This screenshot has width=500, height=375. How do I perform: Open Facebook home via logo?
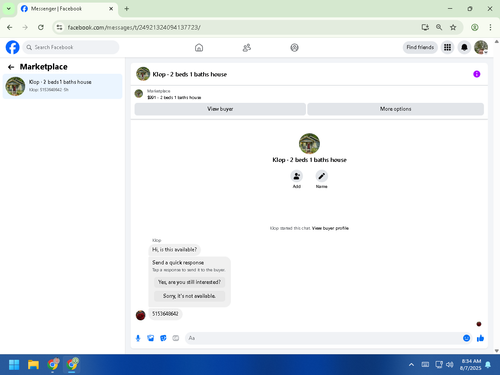click(x=13, y=47)
